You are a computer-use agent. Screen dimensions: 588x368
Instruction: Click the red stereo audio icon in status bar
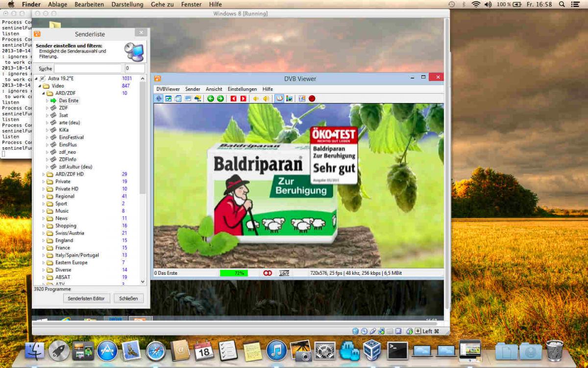point(268,273)
